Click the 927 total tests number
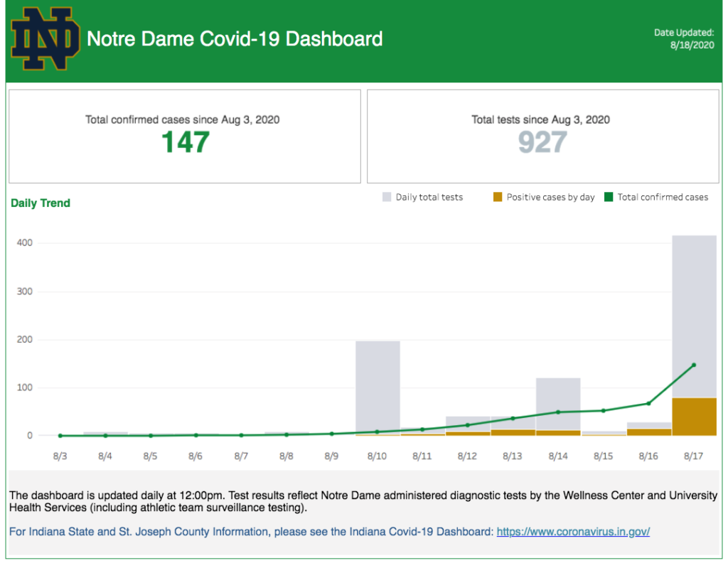728x563 pixels. tap(542, 142)
